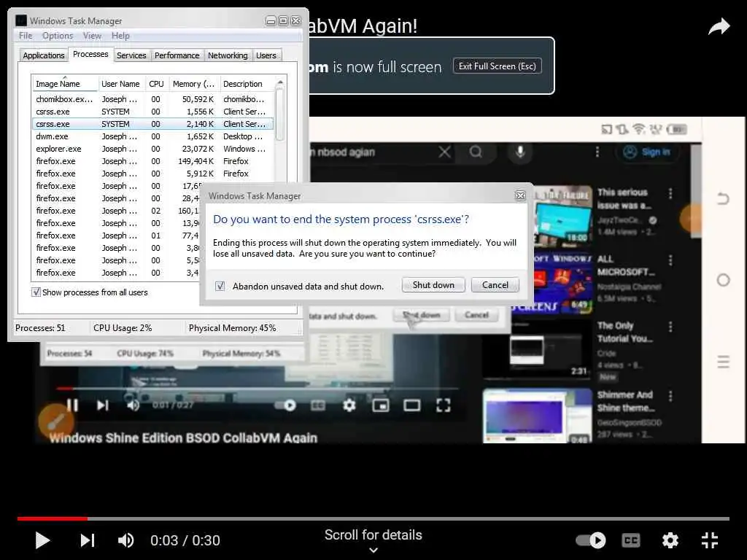Click the search magnifier icon
This screenshot has width=747, height=560.
[x=476, y=152]
